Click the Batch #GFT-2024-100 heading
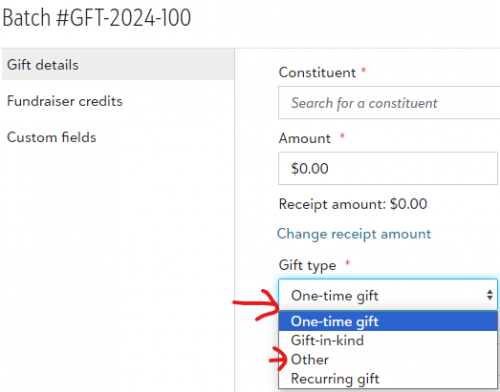The width and height of the screenshot is (500, 392). (97, 17)
